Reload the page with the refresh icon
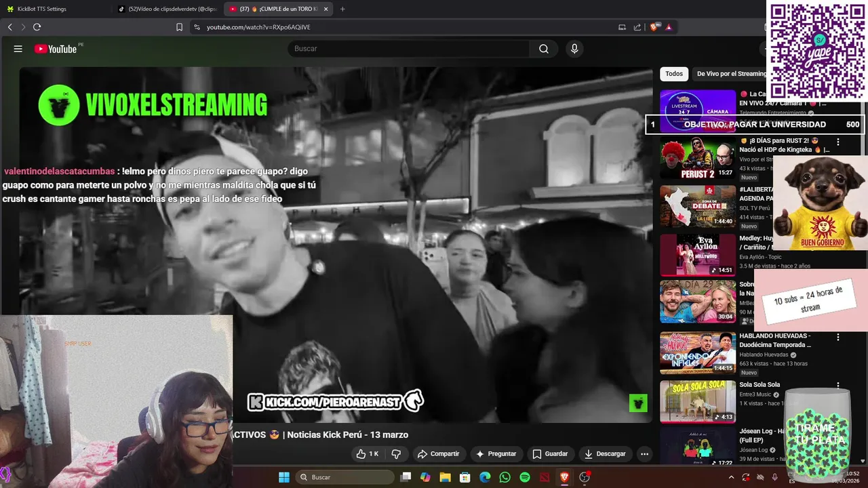 37,27
